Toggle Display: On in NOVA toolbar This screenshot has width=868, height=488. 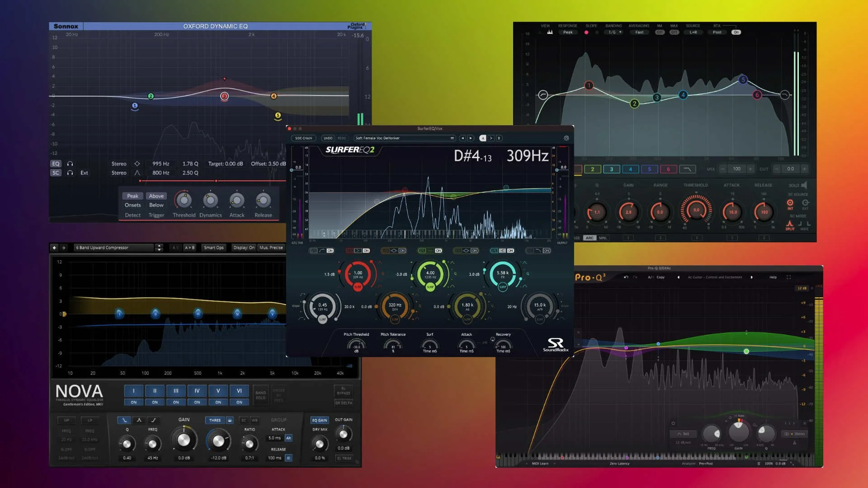pos(244,248)
